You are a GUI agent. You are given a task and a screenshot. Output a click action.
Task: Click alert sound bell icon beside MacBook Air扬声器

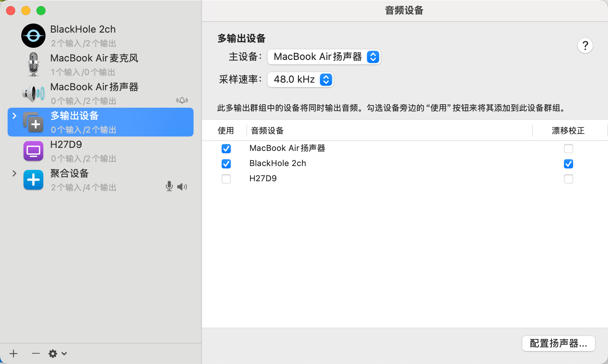pyautogui.click(x=182, y=100)
